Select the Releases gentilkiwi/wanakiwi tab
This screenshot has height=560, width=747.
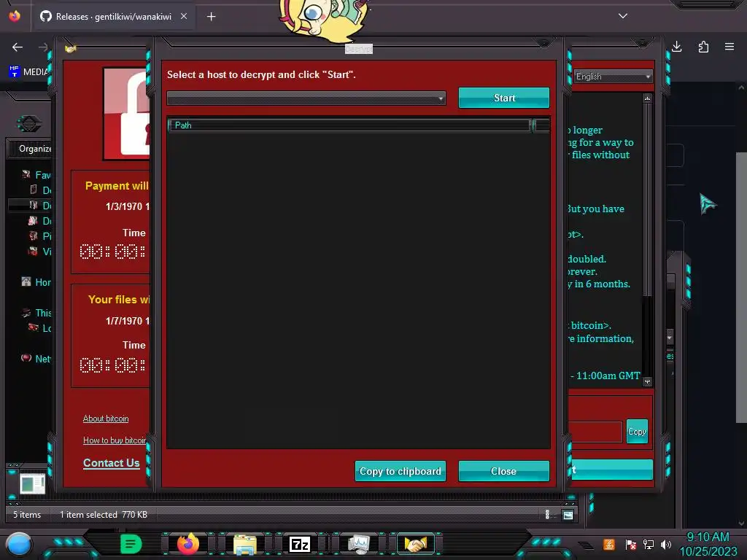tap(113, 17)
